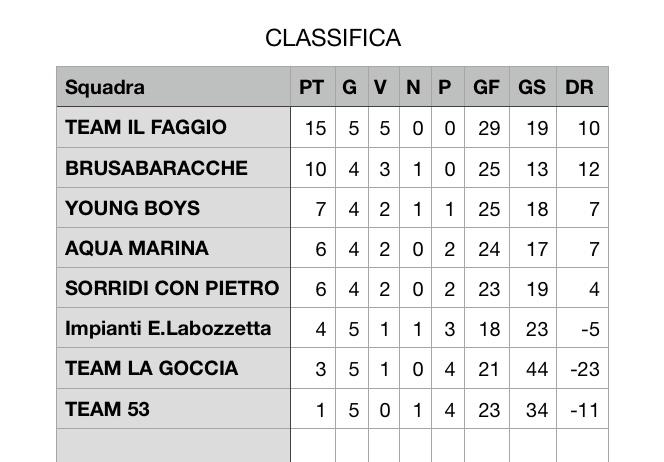Screen dimensions: 664x462
Task: Select the YOUNG BOYS team cell
Action: (x=174, y=207)
